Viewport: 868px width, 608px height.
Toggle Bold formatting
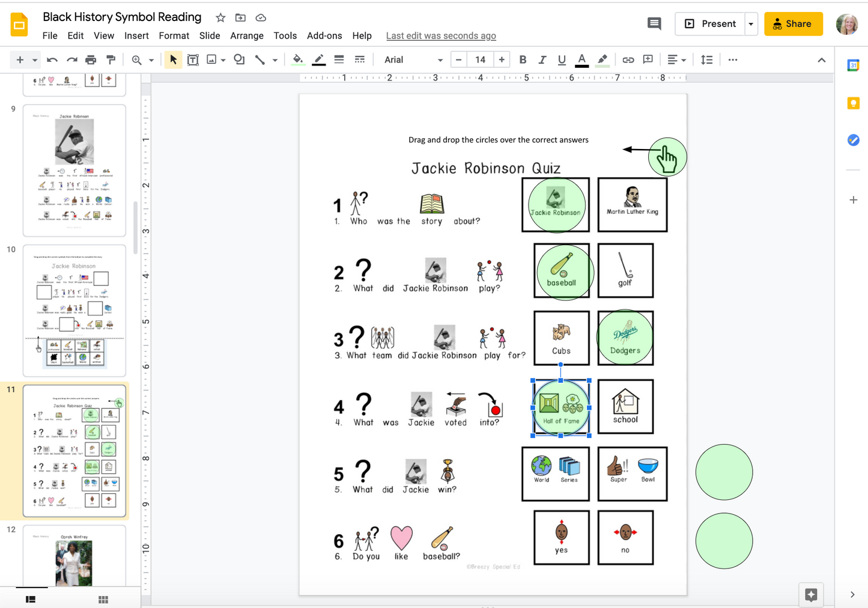[523, 59]
